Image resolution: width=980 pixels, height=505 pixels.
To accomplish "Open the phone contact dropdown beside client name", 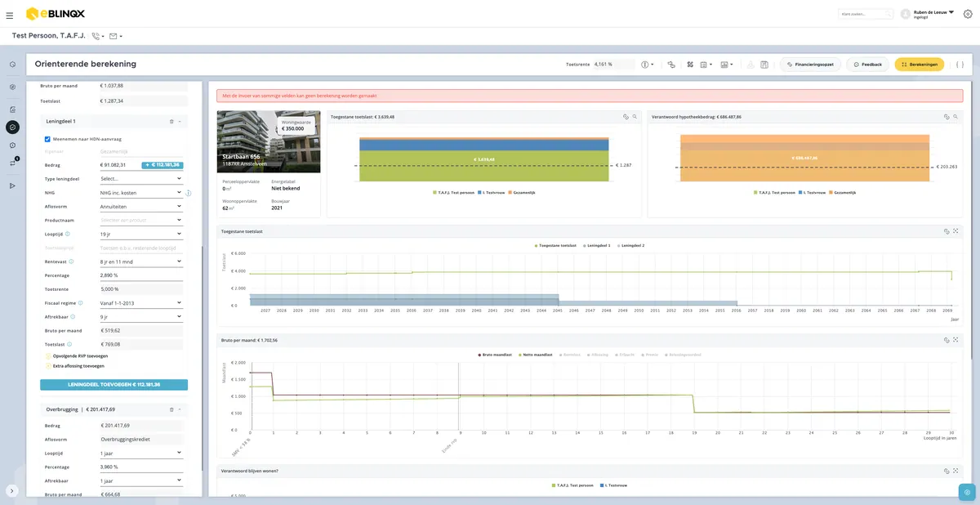I will [x=98, y=36].
